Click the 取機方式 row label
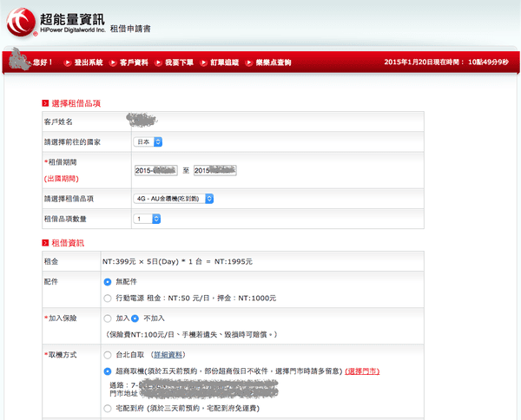Image resolution: width=521 pixels, height=420 pixels. (61, 355)
